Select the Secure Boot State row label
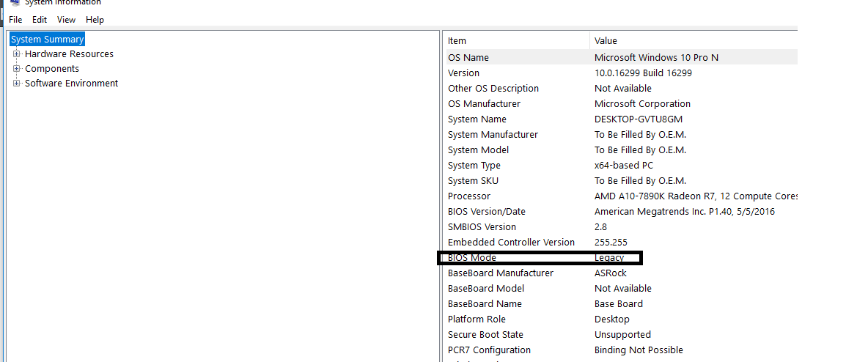Viewport: 868px width, 362px height. click(485, 335)
